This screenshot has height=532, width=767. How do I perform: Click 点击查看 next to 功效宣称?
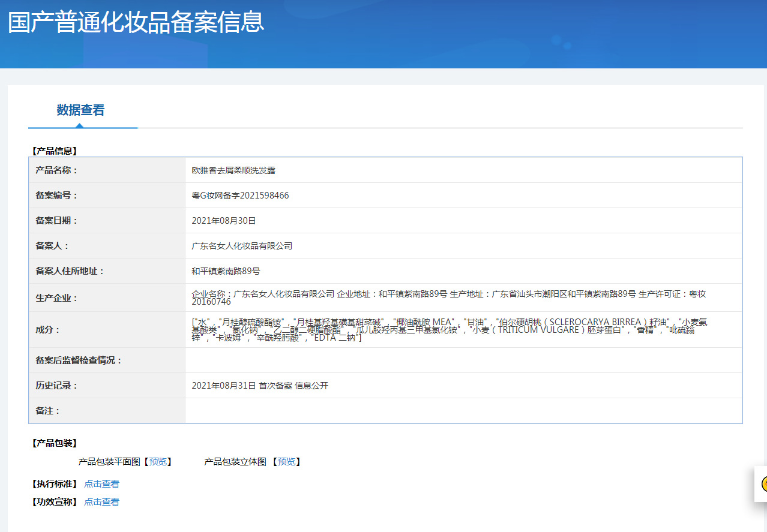coord(101,502)
